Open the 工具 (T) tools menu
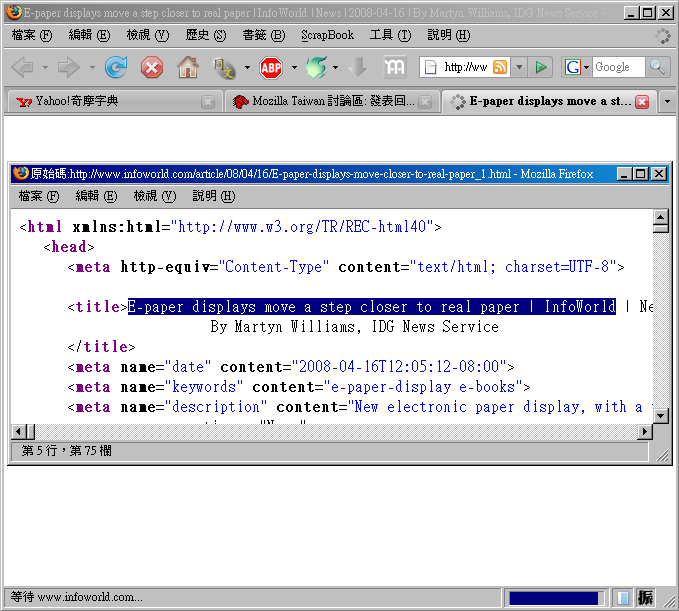 tap(390, 35)
